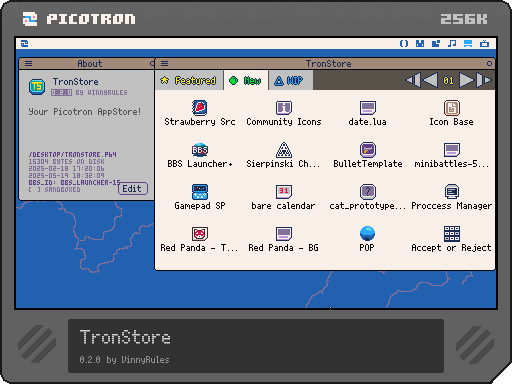Switch to the WIP tab
Screen dimensions: 512x384
(290, 80)
